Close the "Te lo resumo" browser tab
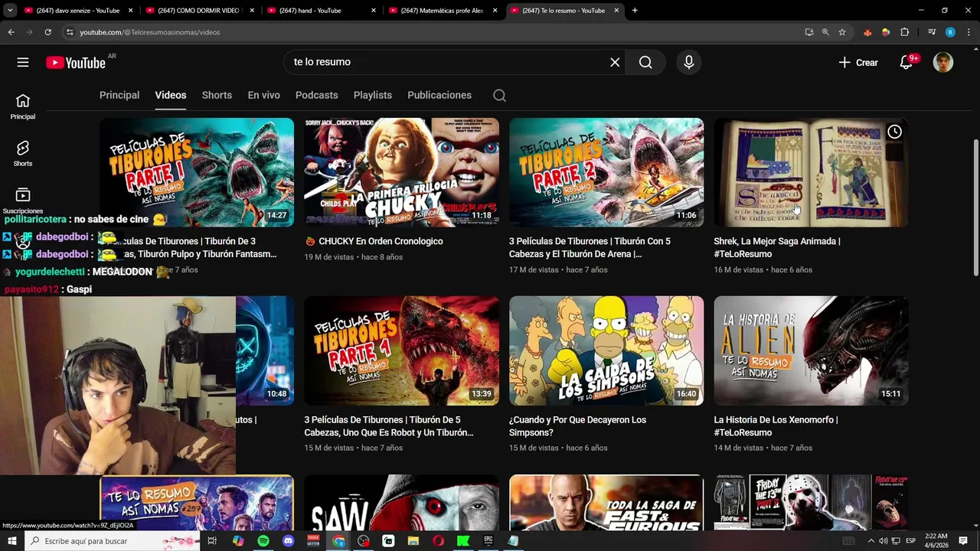Screen dimensions: 980x551 point(617,11)
